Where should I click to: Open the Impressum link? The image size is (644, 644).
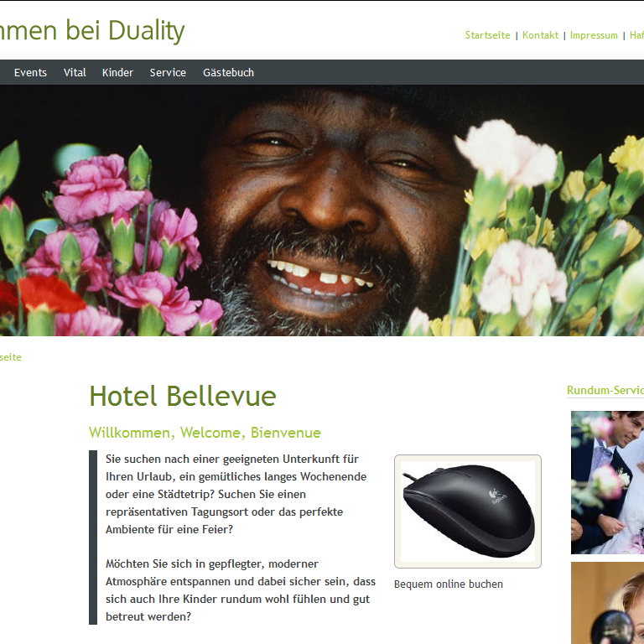coord(594,35)
